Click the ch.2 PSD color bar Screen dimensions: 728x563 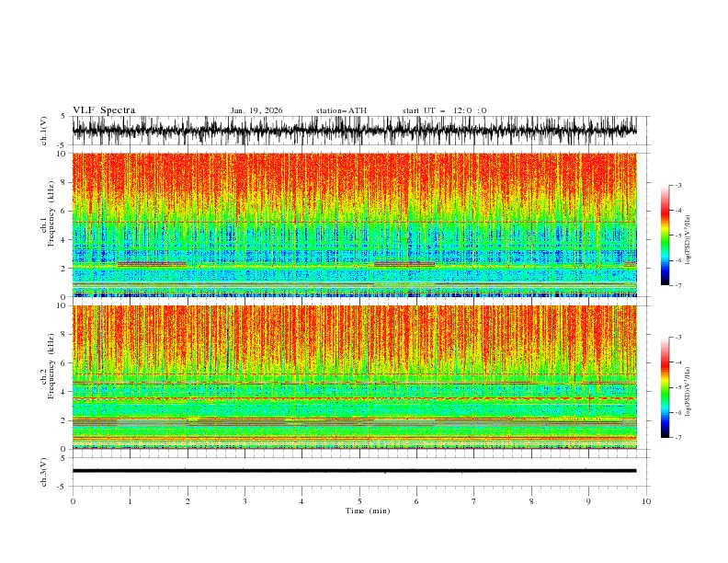click(665, 387)
